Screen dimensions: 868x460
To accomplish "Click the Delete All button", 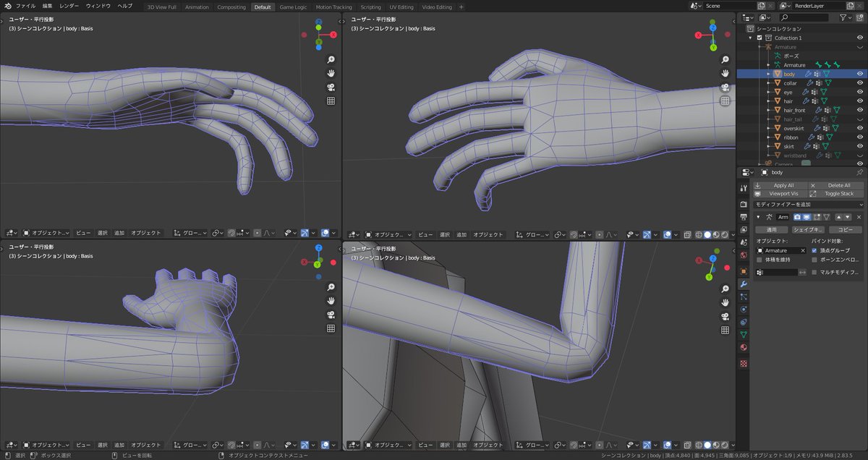I will [x=836, y=185].
